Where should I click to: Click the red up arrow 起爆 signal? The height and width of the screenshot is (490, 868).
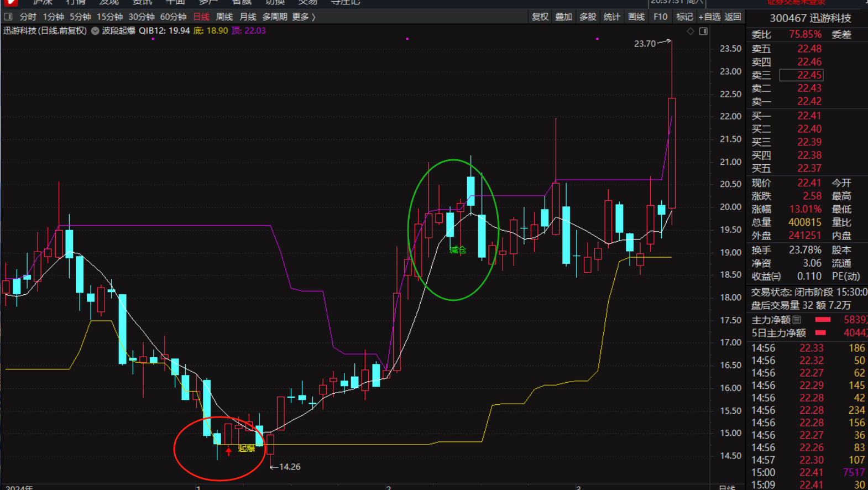tap(228, 452)
